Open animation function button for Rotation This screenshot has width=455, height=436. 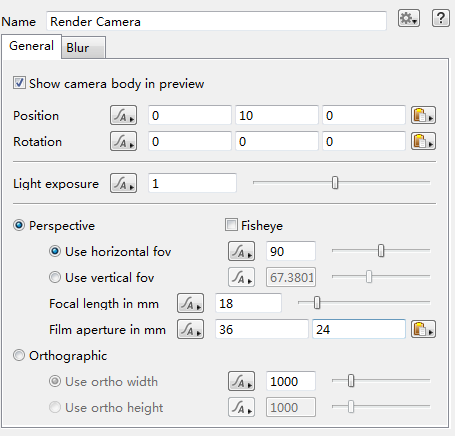(123, 141)
